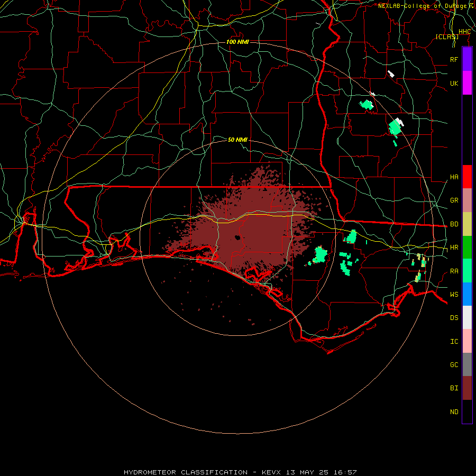The width and height of the screenshot is (476, 476).
Task: Click the ND no-data black swatch
Action: (x=467, y=411)
